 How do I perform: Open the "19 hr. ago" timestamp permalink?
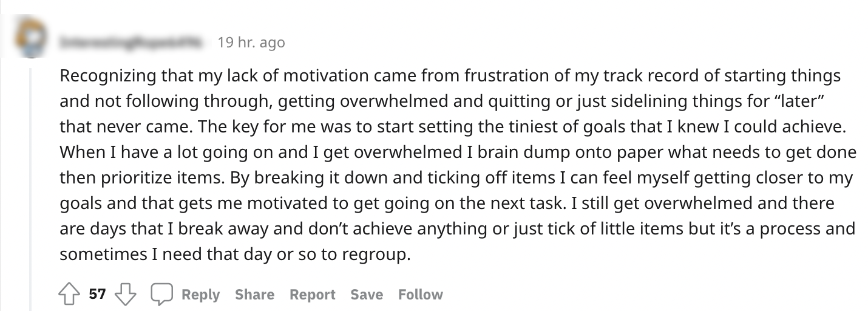click(x=251, y=43)
